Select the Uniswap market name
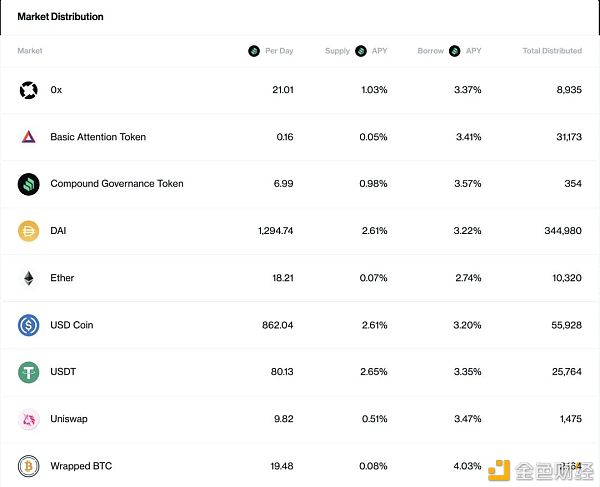Screen dimensions: 600x487 pos(69,419)
